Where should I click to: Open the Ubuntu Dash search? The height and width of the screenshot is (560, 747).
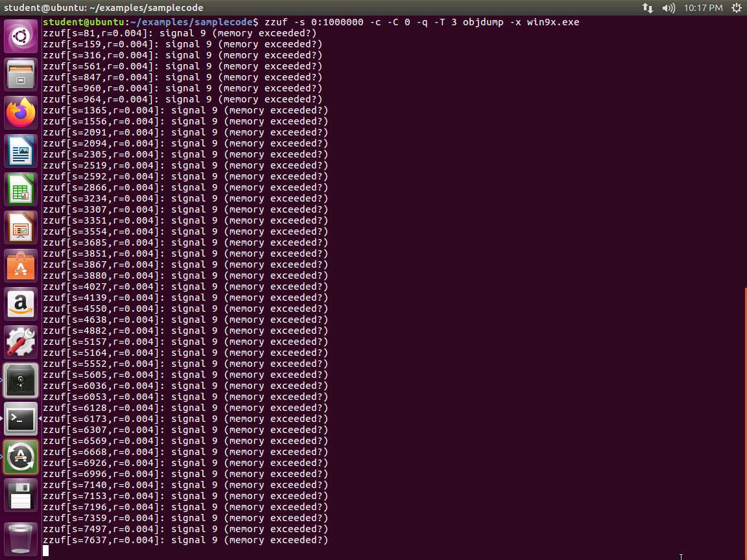click(21, 37)
